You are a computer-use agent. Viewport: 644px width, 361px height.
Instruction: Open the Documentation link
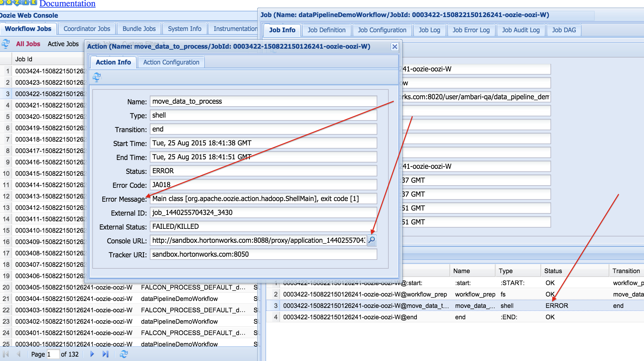67,3
